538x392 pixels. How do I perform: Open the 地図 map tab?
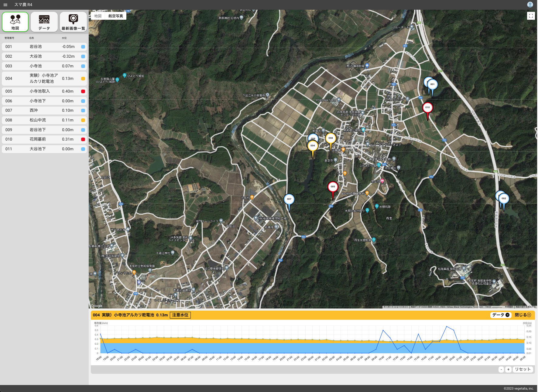pos(15,22)
